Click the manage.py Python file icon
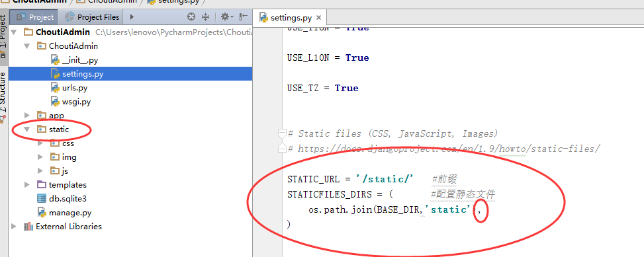 tap(42, 212)
